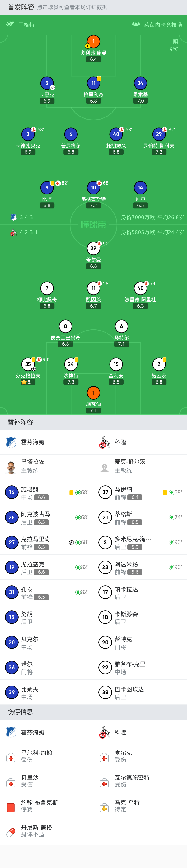Open 科隆 team name under 伤停信息
The image size is (187, 868).
coord(120,732)
